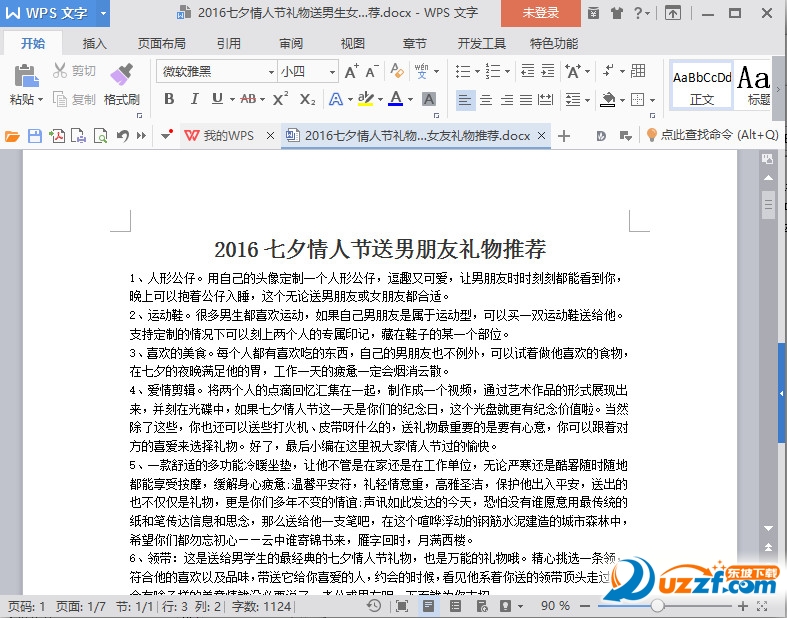Click the show/hide table grid icon
Viewport: 787px width, 618px height.
pos(638,71)
